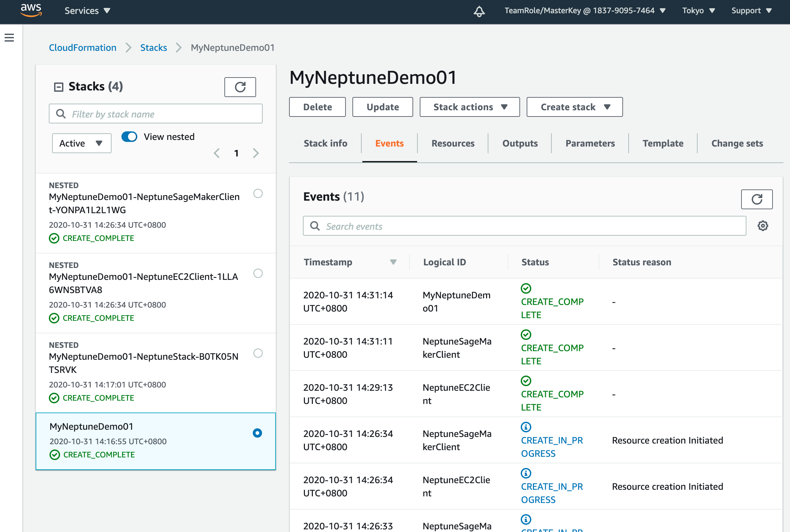
Task: Select the NeptuneSageMakerClient nested stack radio
Action: (258, 193)
